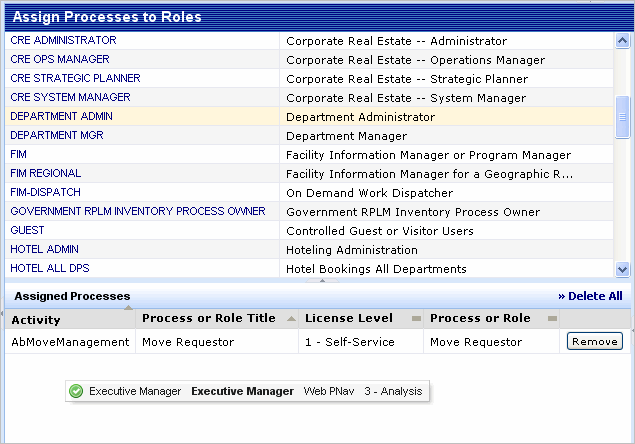Sort by the Activity column header
This screenshot has height=444, width=635.
click(x=36, y=320)
